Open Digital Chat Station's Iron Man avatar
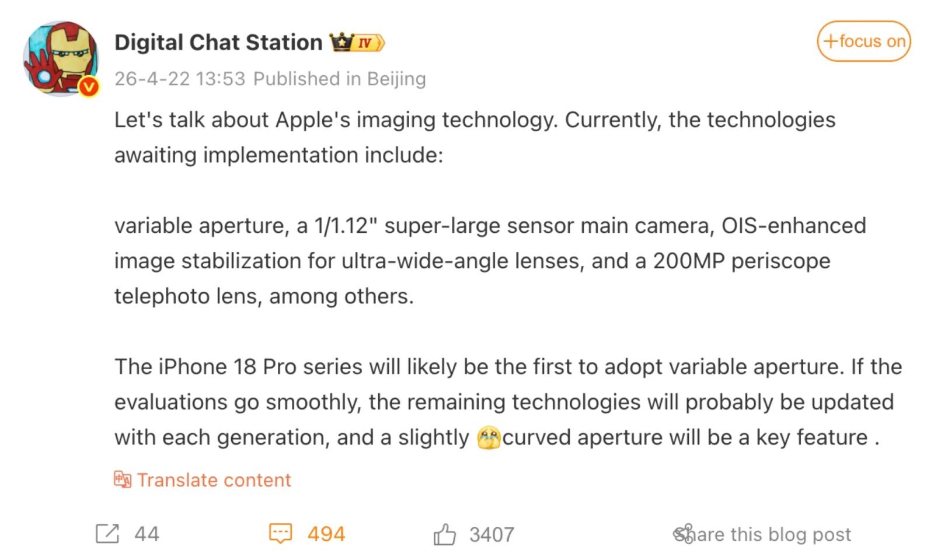The height and width of the screenshot is (560, 934). click(60, 58)
